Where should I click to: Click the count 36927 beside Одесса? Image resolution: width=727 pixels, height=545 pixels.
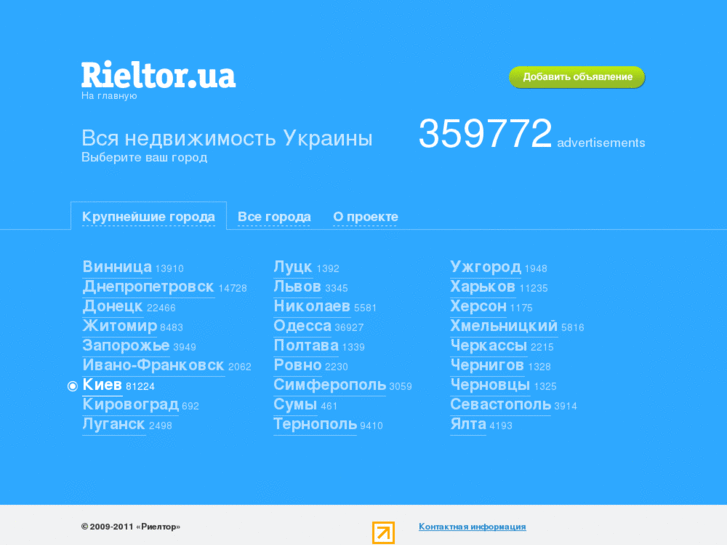(x=349, y=327)
